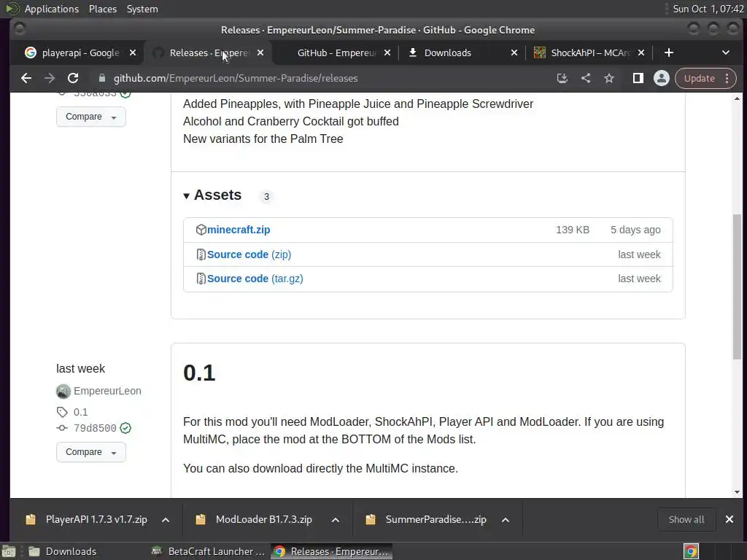Open the upper Compare dropdown

pos(91,117)
